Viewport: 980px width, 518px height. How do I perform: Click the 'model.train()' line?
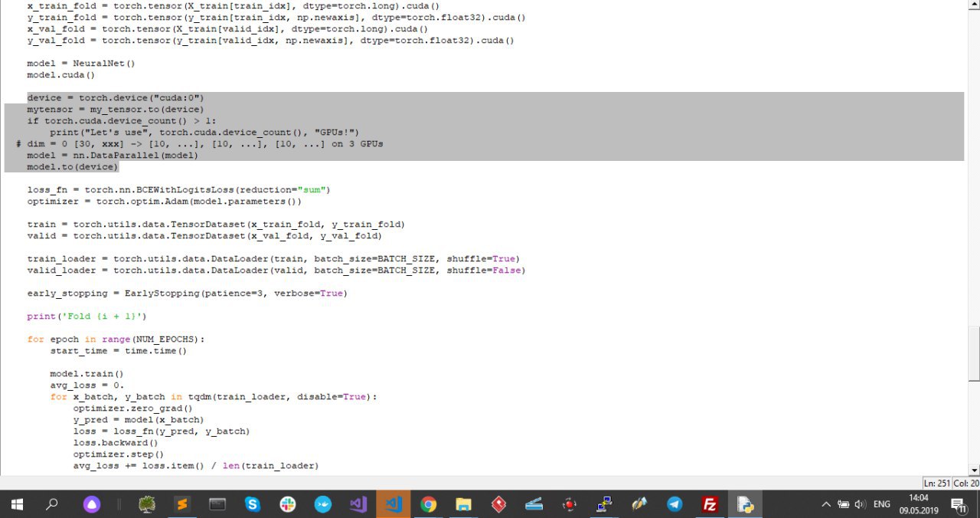tap(87, 374)
